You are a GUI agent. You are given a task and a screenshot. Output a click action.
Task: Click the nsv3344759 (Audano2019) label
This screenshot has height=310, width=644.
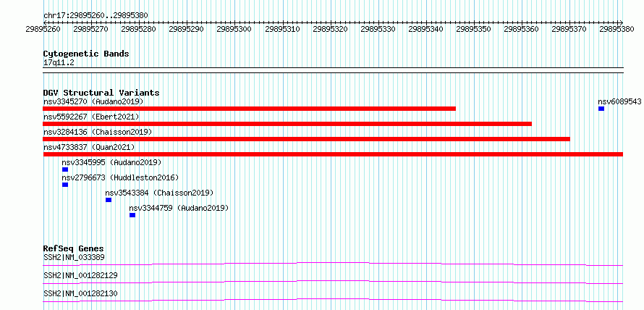(x=179, y=208)
